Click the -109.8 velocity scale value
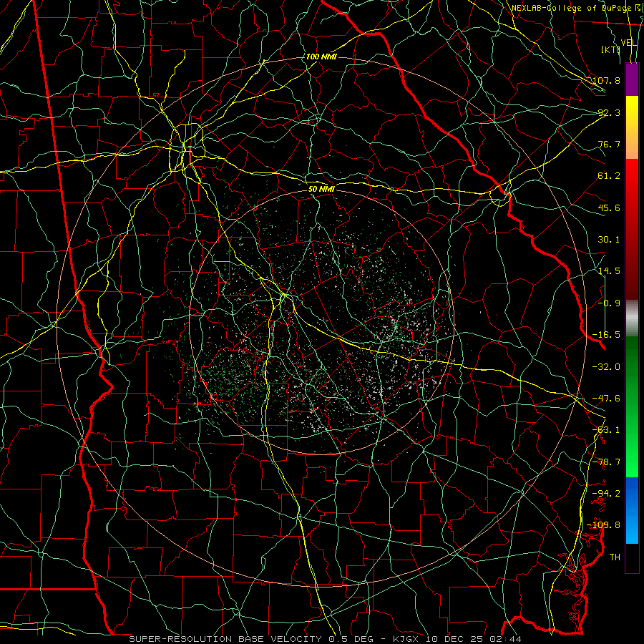 point(604,525)
